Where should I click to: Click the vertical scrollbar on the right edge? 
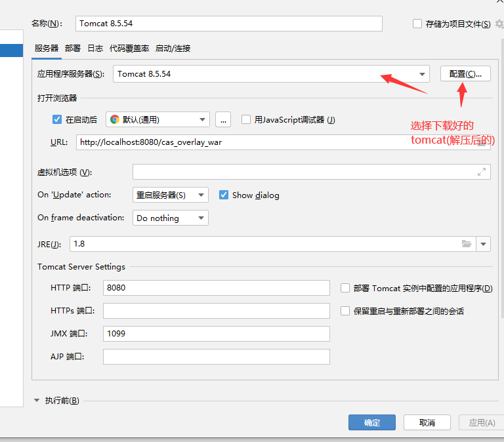503,180
